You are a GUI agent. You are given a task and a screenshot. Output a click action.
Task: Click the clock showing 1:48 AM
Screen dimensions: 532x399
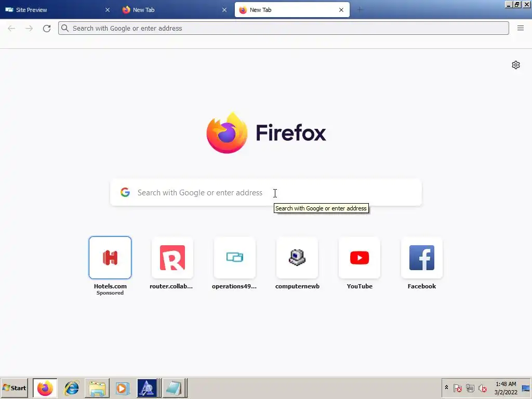click(506, 388)
